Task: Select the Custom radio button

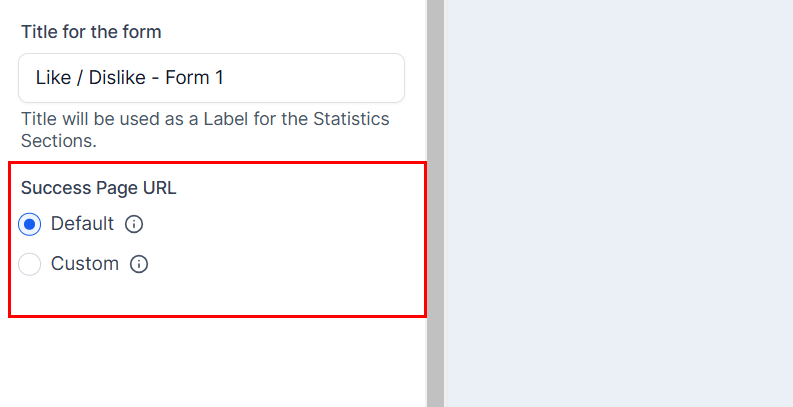Action: pyautogui.click(x=30, y=265)
